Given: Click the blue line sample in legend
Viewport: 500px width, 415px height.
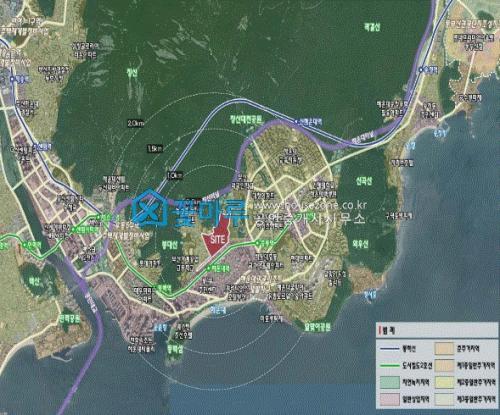Looking at the screenshot, I should click(390, 349).
